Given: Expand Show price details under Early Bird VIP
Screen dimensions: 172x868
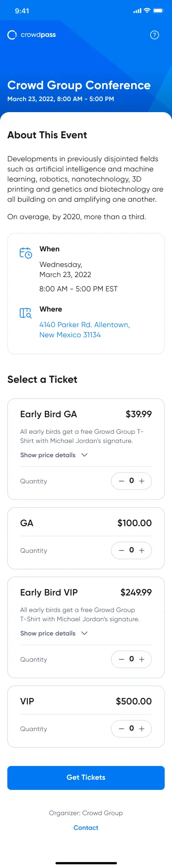Looking at the screenshot, I should coord(48,633).
